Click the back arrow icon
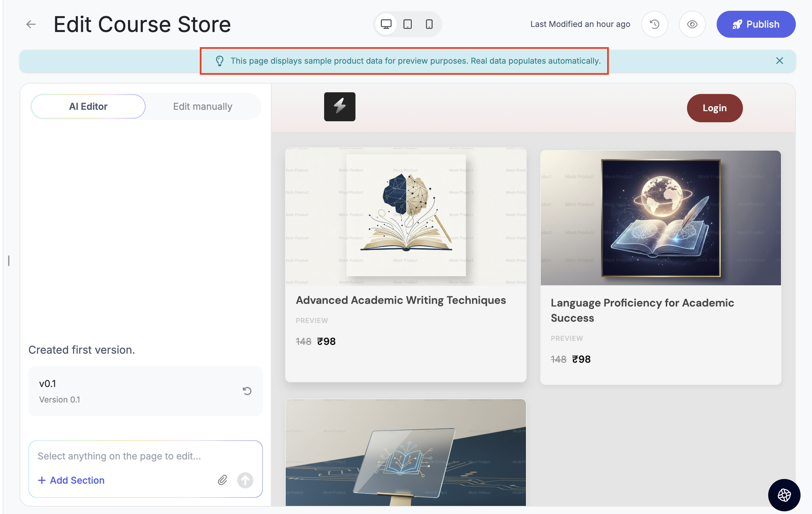The width and height of the screenshot is (812, 514). [x=31, y=24]
